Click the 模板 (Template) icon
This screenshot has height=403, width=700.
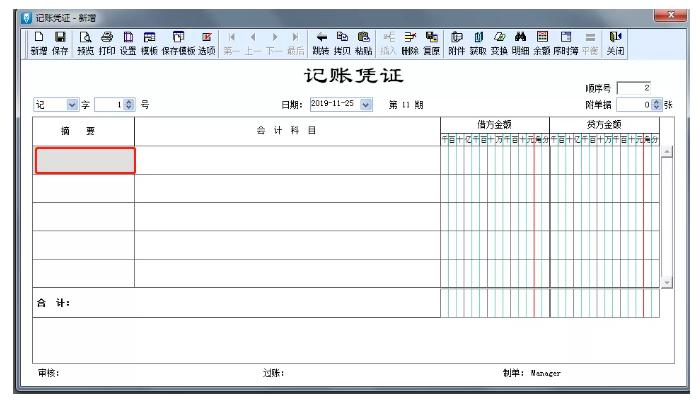150,43
